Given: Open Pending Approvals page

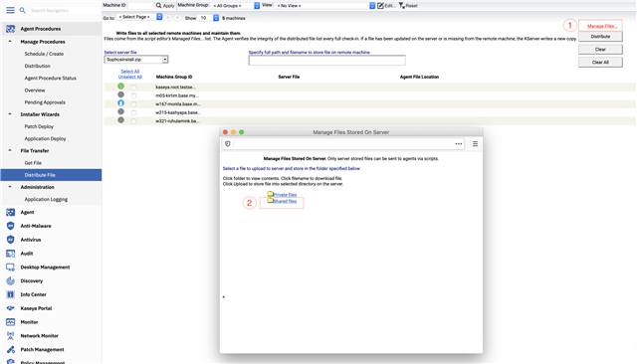Looking at the screenshot, I should 45,102.
